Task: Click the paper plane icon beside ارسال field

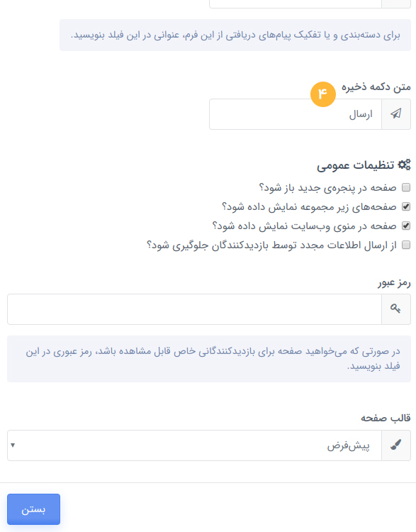Action: click(395, 114)
